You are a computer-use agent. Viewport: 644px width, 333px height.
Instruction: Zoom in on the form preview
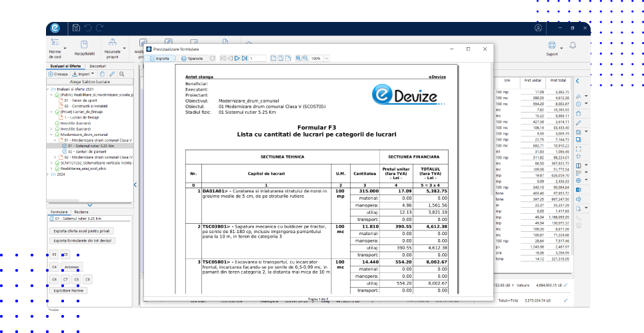(x=299, y=59)
